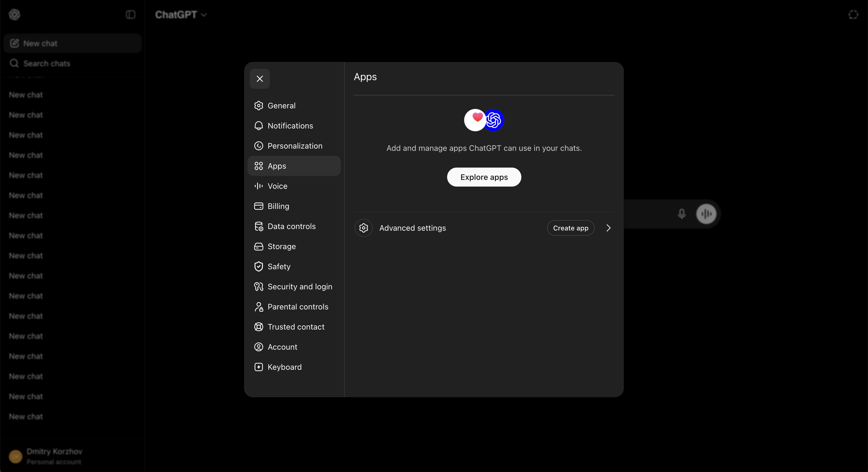Image resolution: width=868 pixels, height=472 pixels.
Task: Open the ChatGPT model dropdown
Action: [x=181, y=15]
